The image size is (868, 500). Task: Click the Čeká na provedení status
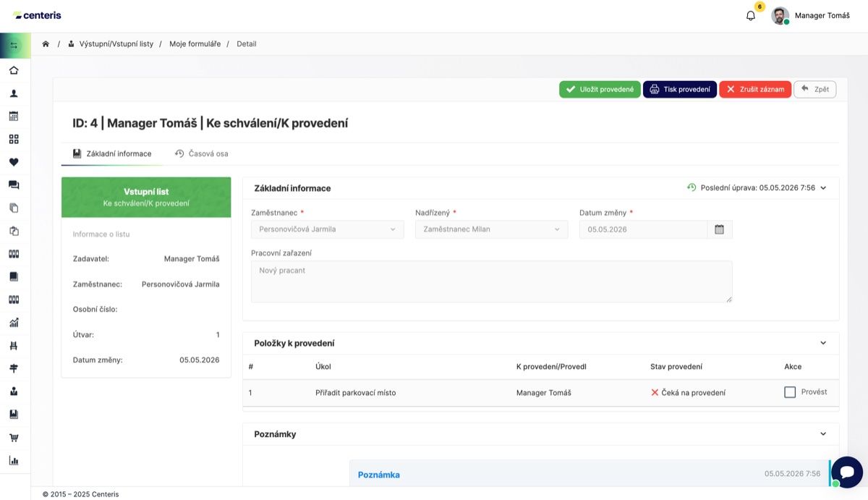click(688, 393)
